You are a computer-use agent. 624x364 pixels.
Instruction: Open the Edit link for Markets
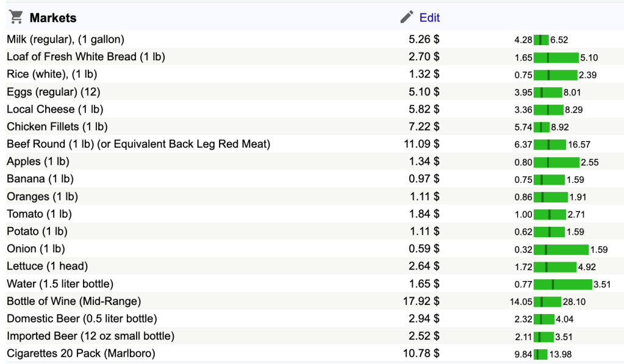pyautogui.click(x=429, y=18)
